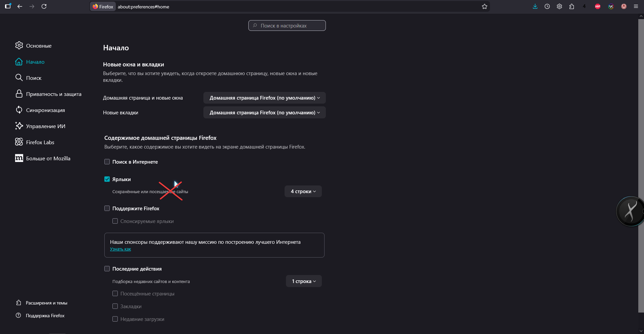Open the "Новые вкладки" dropdown
The image size is (644, 334).
click(x=264, y=113)
